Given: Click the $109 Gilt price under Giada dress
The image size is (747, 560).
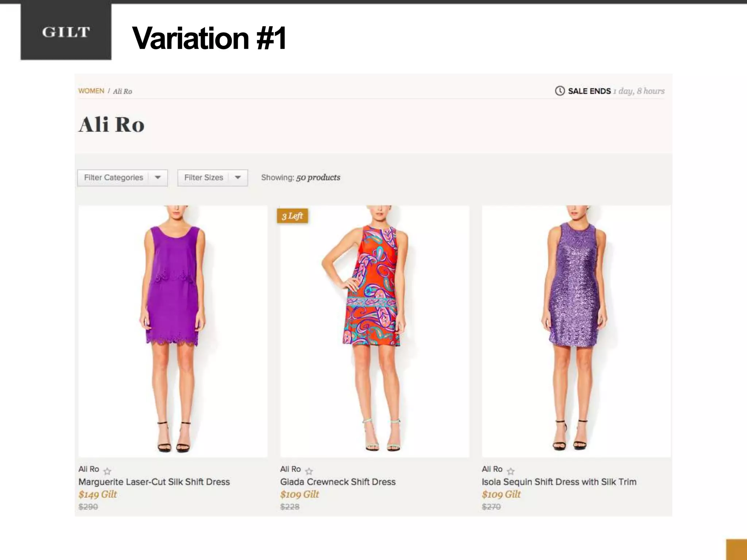Looking at the screenshot, I should pyautogui.click(x=299, y=494).
